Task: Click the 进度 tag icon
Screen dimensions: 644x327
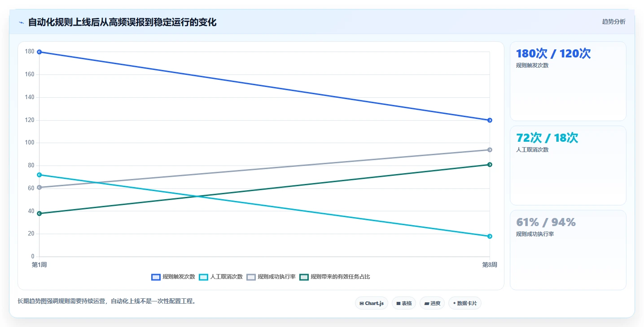Action: 426,304
